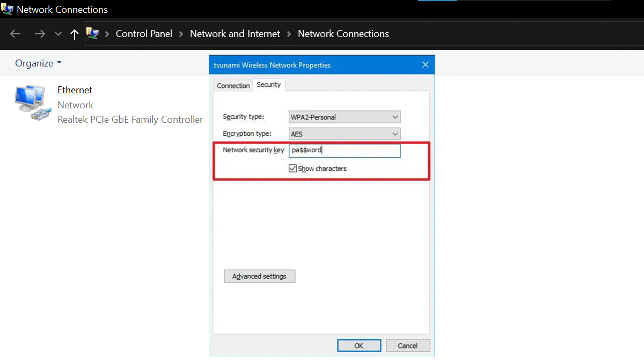Click the Network security key field

[345, 150]
